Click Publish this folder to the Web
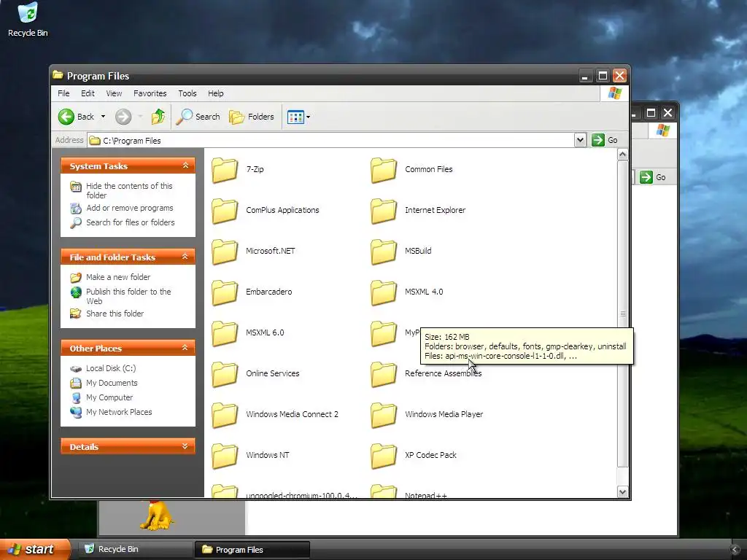The width and height of the screenshot is (747, 560). (128, 296)
